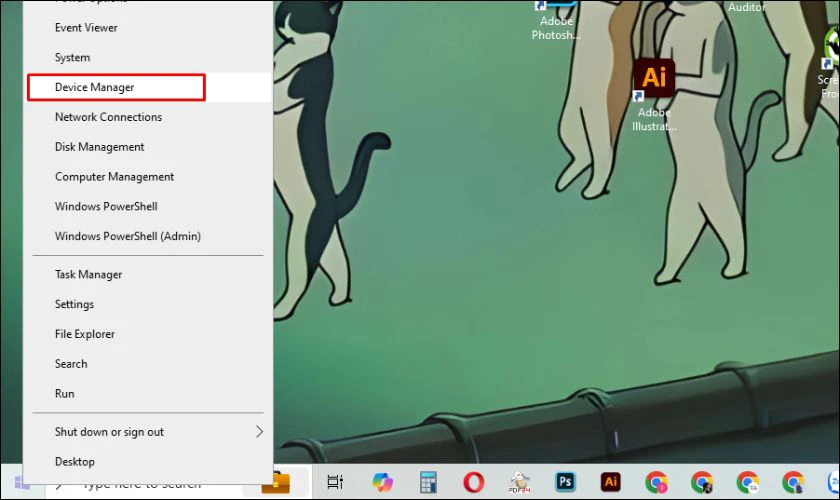Image resolution: width=840 pixels, height=500 pixels.
Task: Select the Adobe Photoshop desktop shortcut
Action: tap(556, 21)
